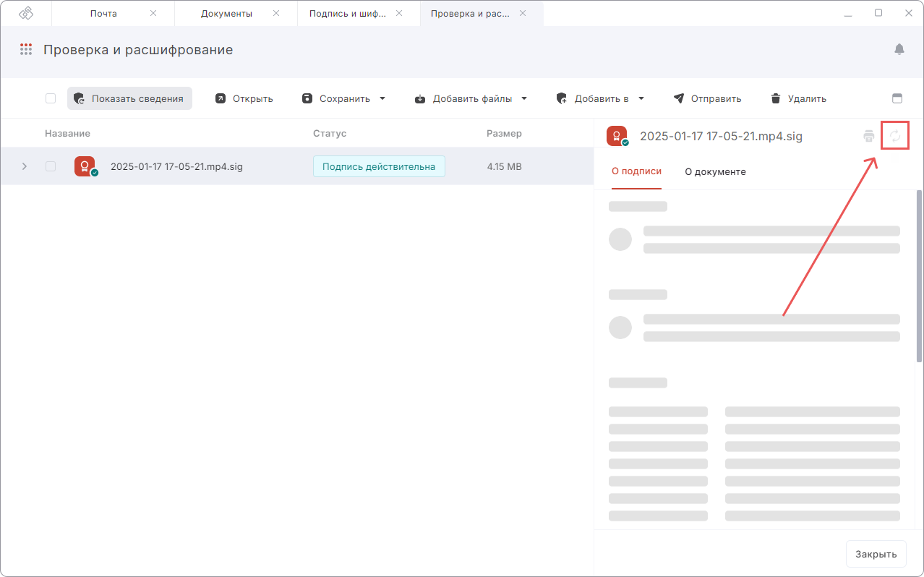Check the box for 2025-01-17 17-05-21.mp4.sig
Viewport: 924px width, 577px height.
tap(51, 166)
